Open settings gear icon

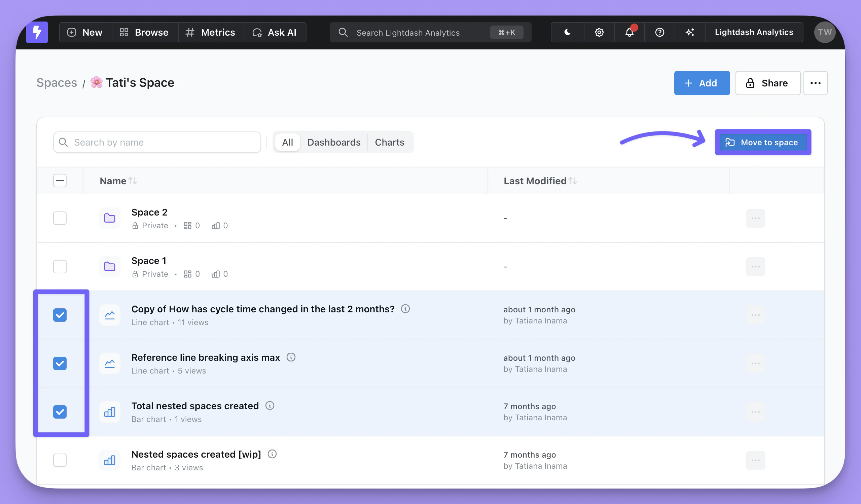coord(599,32)
